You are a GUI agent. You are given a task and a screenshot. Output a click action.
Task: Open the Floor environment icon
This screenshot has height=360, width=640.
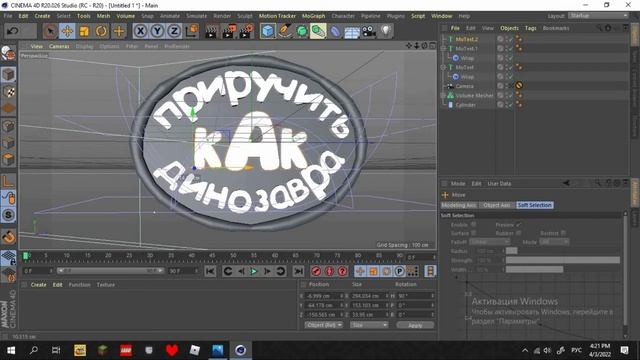coord(352,31)
